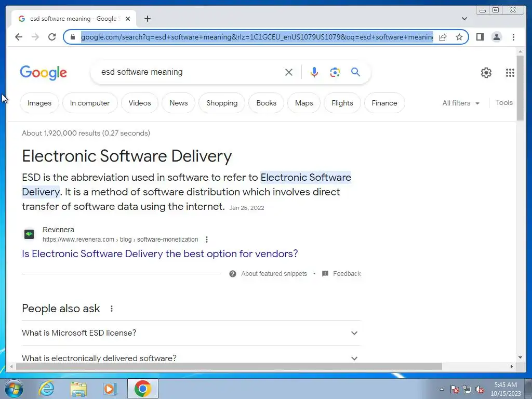Open the Electronic Software Delivery vendors link
Viewport: 532px width, 399px height.
pos(160,254)
